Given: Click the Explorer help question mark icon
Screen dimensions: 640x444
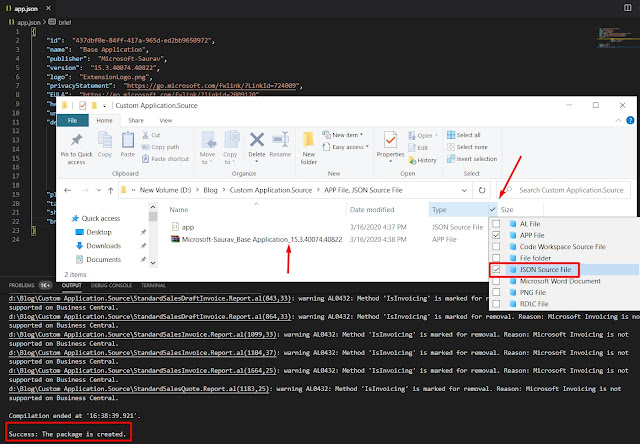Looking at the screenshot, I should tap(630, 120).
